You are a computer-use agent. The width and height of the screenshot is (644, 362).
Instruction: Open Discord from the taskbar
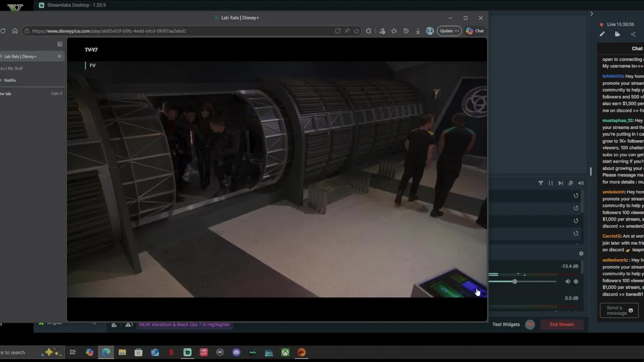pos(236,352)
